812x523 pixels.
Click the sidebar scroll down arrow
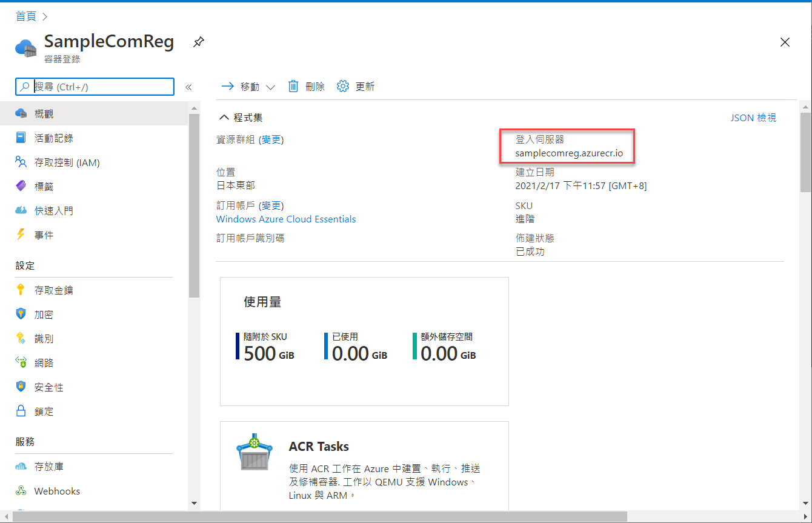coord(194,503)
